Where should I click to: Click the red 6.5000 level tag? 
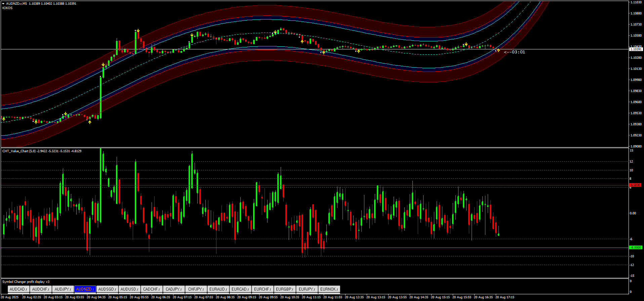(635, 185)
